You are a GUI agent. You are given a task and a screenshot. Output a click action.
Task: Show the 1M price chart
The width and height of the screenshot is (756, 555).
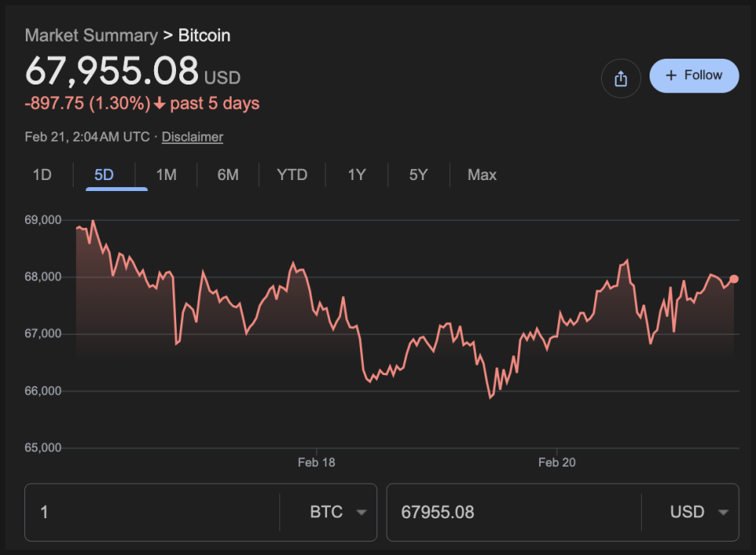tap(166, 175)
